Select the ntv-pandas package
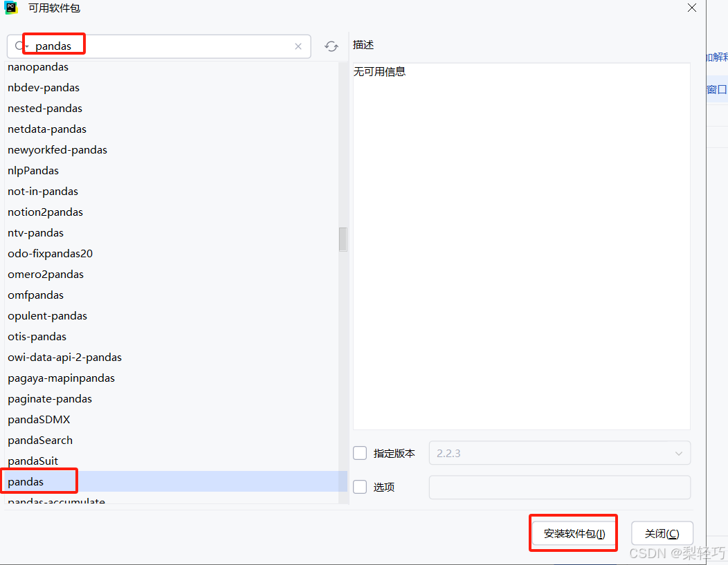The image size is (728, 565). point(172,233)
